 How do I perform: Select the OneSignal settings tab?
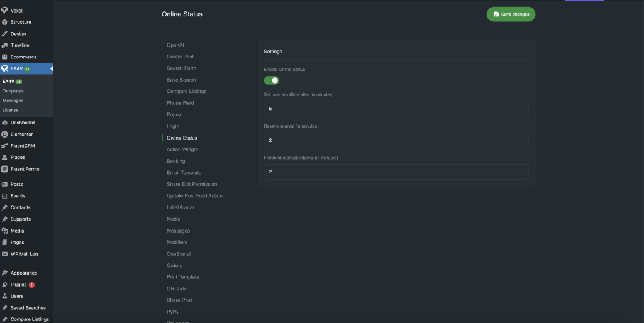pos(179,254)
